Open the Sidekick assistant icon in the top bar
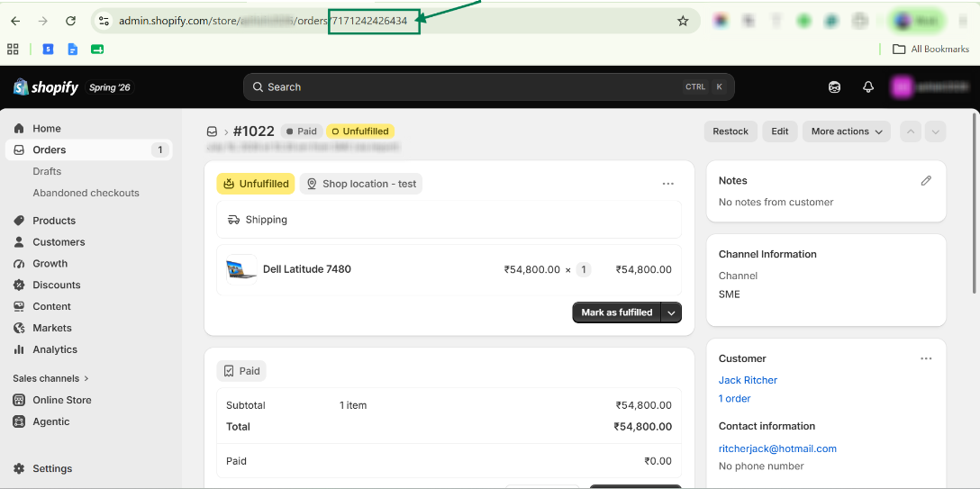Image resolution: width=980 pixels, height=489 pixels. point(834,87)
